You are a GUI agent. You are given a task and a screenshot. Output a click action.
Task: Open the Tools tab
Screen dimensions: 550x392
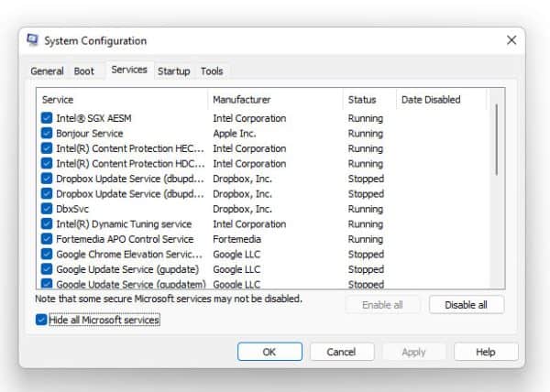(212, 71)
